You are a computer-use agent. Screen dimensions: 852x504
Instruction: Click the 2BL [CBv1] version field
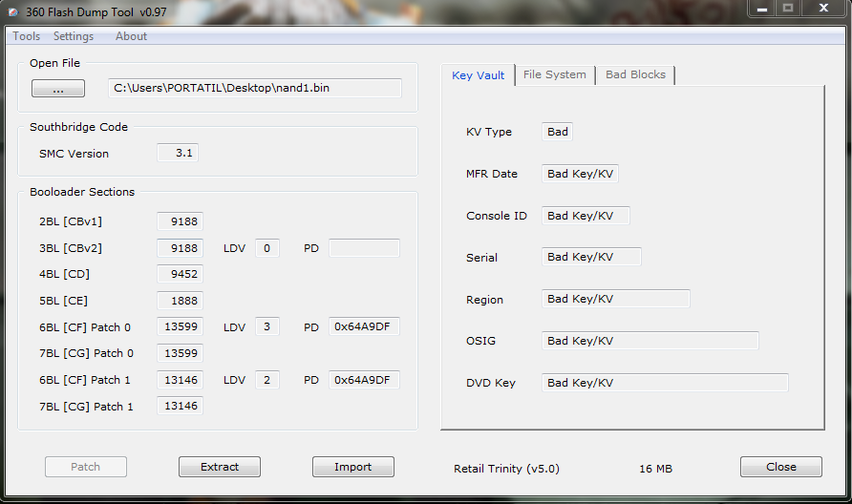(x=180, y=221)
